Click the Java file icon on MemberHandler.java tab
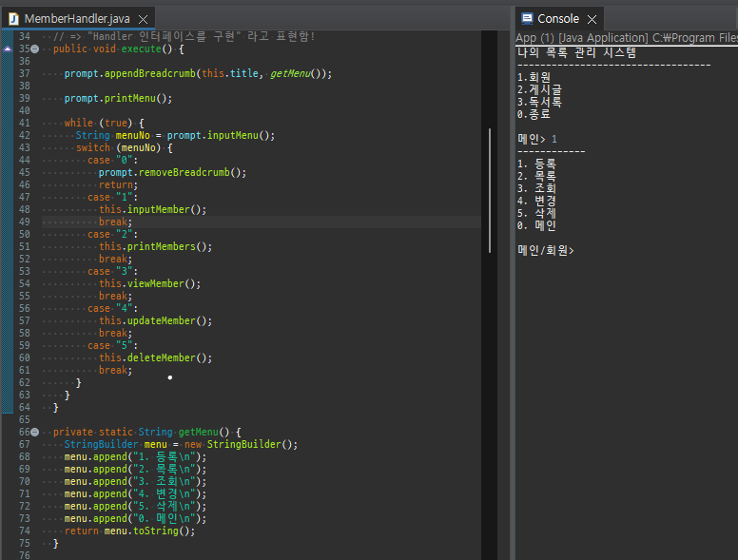The width and height of the screenshot is (738, 560). click(x=13, y=19)
